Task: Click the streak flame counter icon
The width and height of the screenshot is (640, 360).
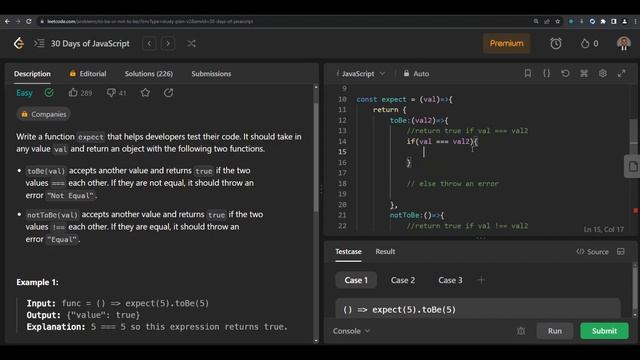Action: [589, 43]
